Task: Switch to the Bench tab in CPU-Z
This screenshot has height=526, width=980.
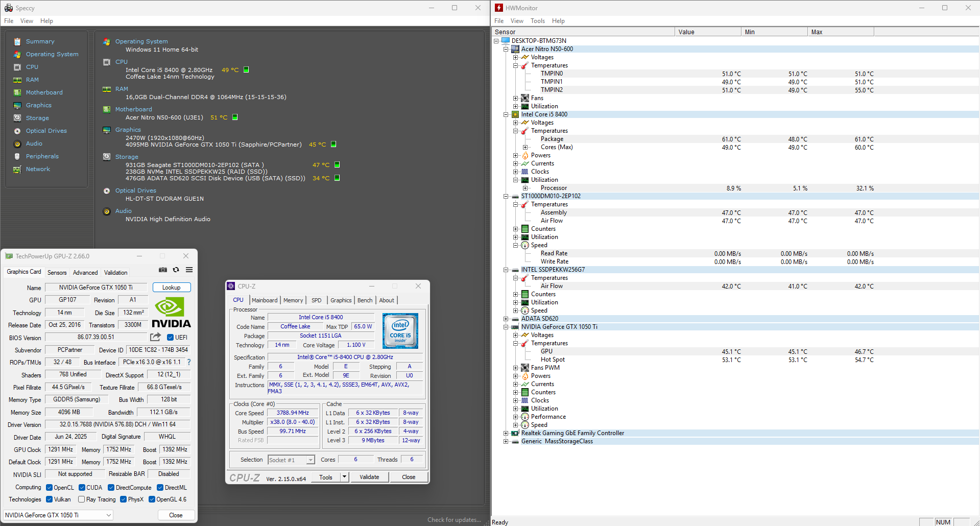Action: [x=365, y=300]
